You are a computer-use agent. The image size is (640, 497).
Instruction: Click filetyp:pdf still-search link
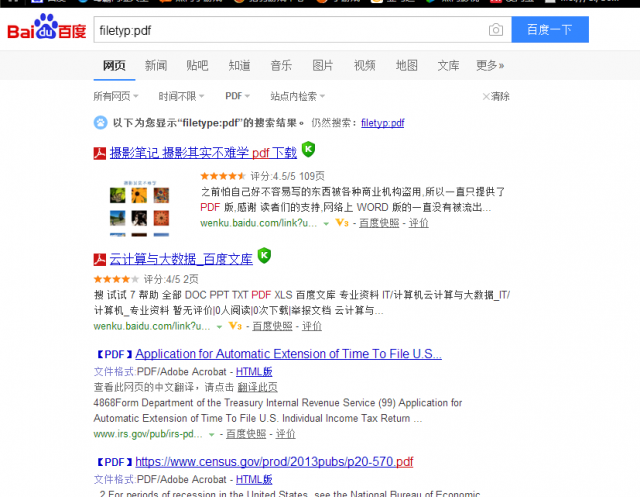pyautogui.click(x=382, y=123)
